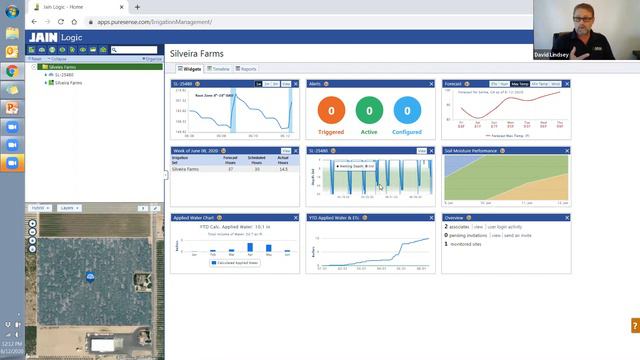Click the settings icon beside Forecast title
Screen dimensions: 640x360
pos(467,84)
